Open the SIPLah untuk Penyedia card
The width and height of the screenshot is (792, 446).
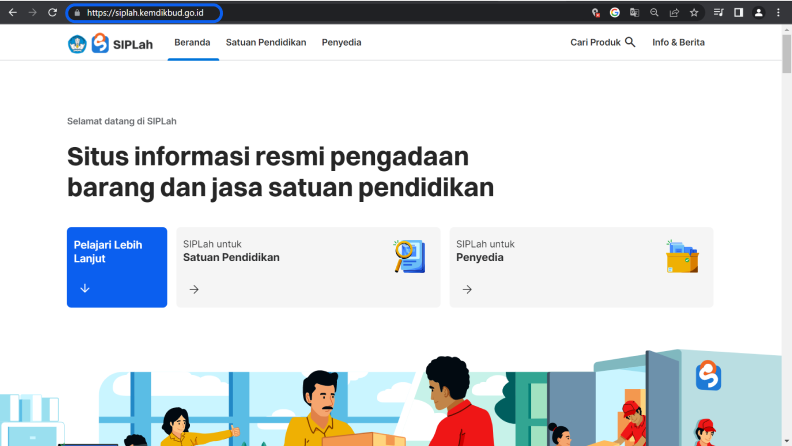[581, 267]
